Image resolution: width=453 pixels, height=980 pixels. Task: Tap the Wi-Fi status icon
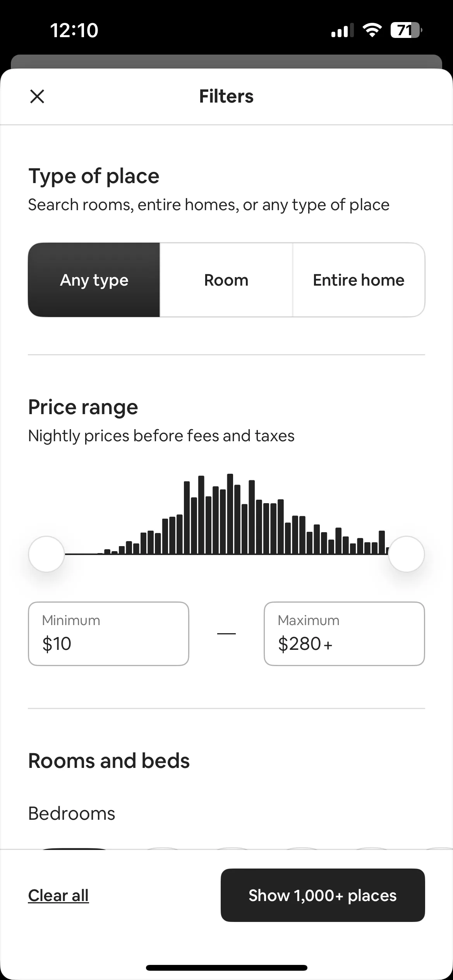[x=372, y=30]
